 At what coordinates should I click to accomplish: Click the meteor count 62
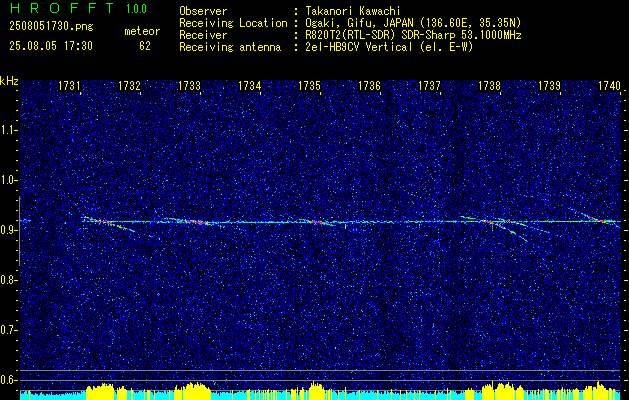coord(145,46)
